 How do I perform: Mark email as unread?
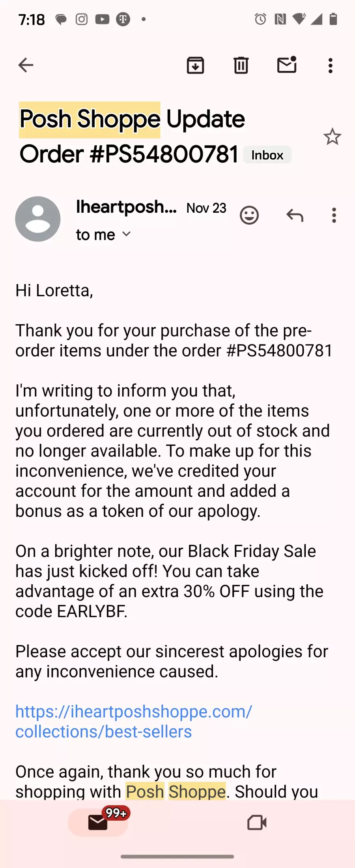point(287,65)
